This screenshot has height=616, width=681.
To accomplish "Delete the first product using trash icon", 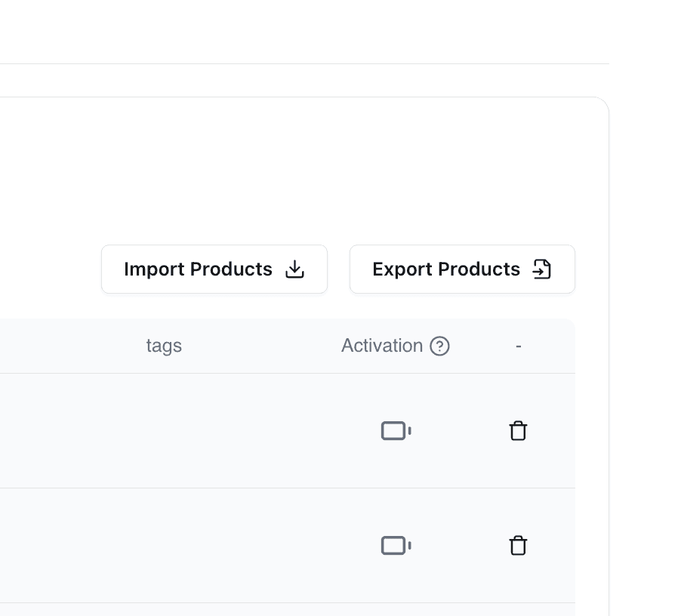I will coord(518,431).
